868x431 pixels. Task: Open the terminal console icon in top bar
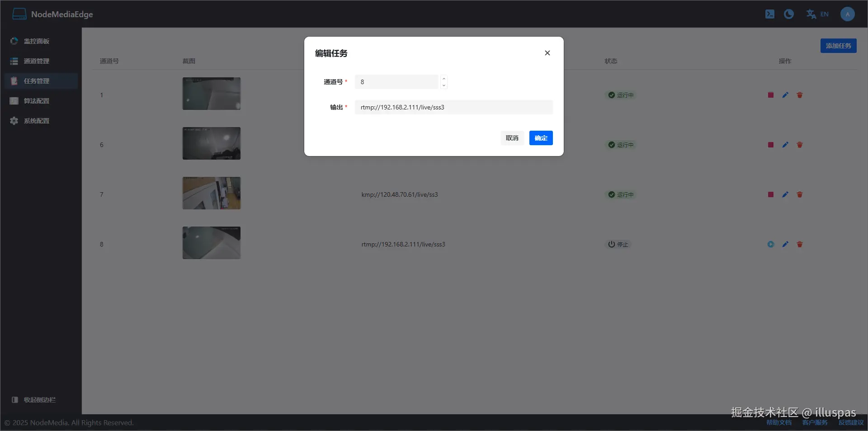tap(769, 14)
